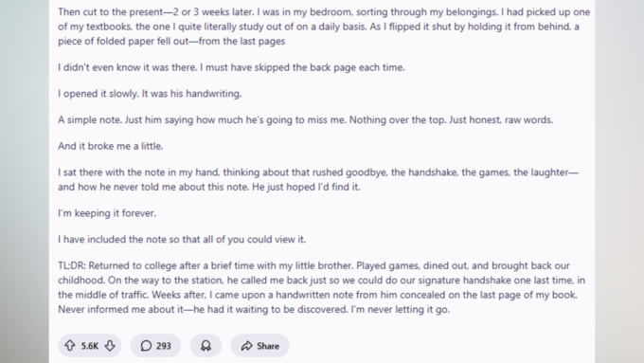The height and width of the screenshot is (363, 644).
Task: Click the 'I didn't even know it was there' line
Action: [231, 67]
